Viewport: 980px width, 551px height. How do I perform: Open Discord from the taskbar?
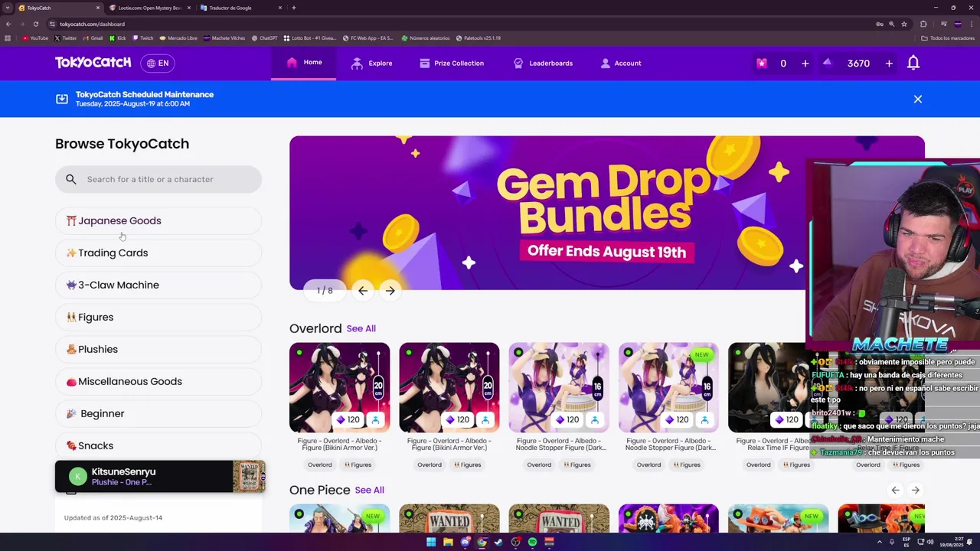465,542
